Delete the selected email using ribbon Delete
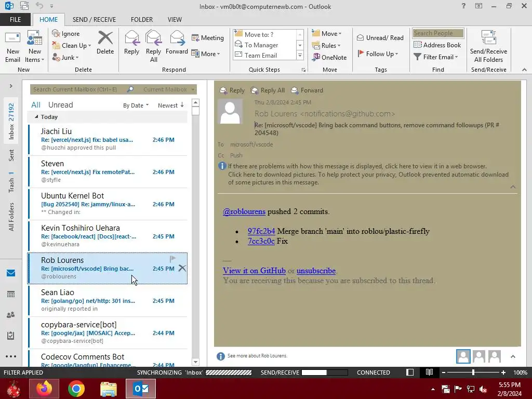 click(x=105, y=43)
